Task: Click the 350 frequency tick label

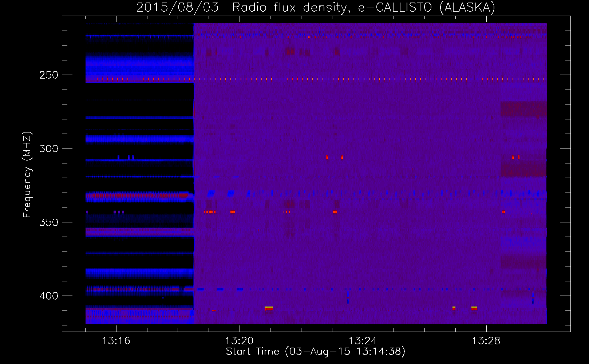Action: 49,222
